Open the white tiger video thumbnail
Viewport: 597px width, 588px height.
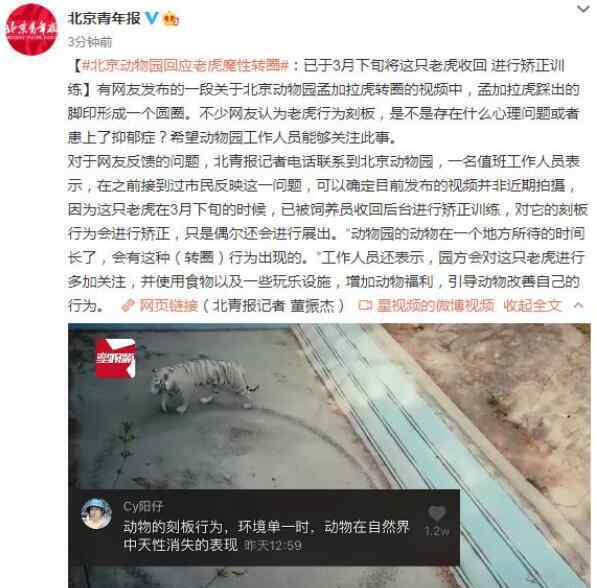[x=329, y=455]
